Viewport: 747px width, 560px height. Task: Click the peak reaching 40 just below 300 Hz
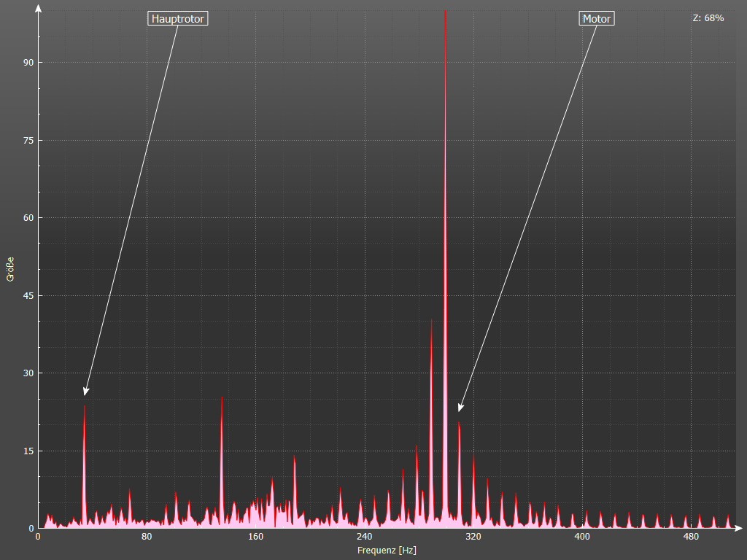pyautogui.click(x=431, y=322)
